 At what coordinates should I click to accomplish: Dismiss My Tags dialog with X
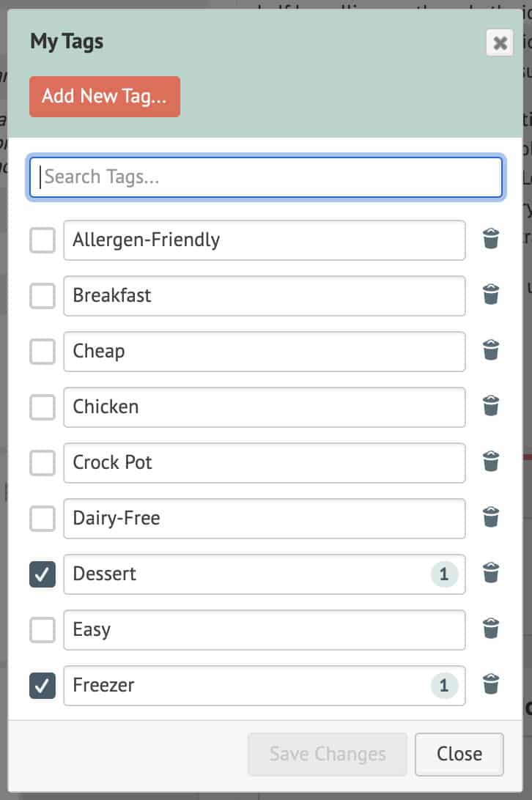pos(500,43)
